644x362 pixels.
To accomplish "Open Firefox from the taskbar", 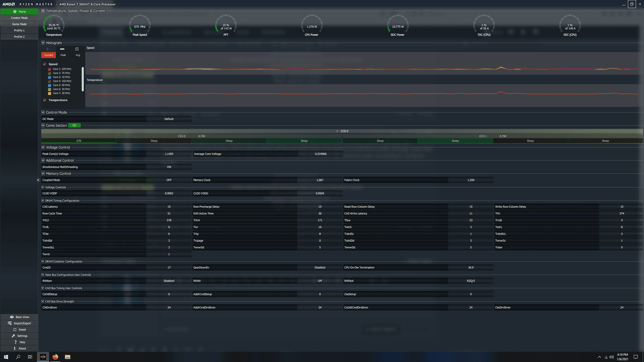I will (x=55, y=357).
